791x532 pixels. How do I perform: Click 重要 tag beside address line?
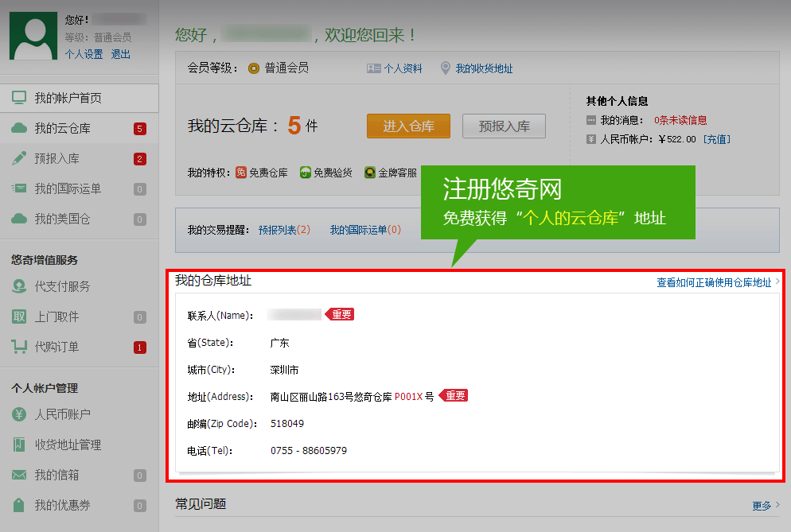coord(454,395)
